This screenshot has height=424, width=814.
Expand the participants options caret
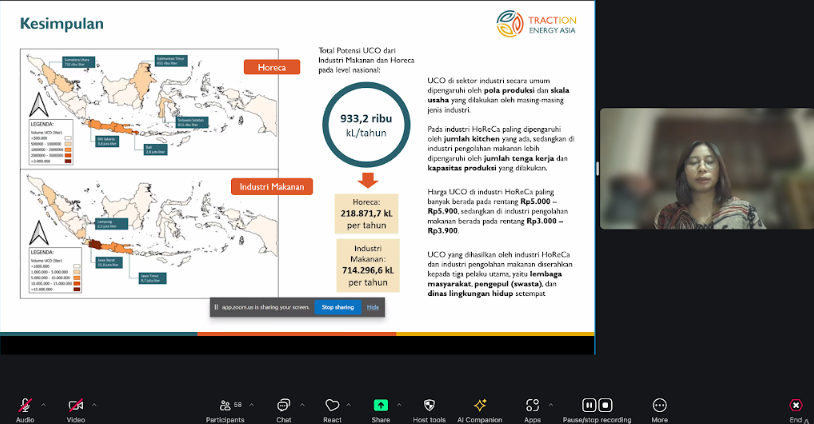pyautogui.click(x=252, y=404)
